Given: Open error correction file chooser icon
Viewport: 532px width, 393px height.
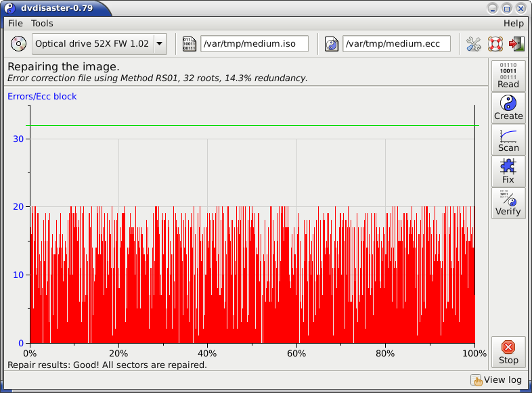Looking at the screenshot, I should 332,44.
